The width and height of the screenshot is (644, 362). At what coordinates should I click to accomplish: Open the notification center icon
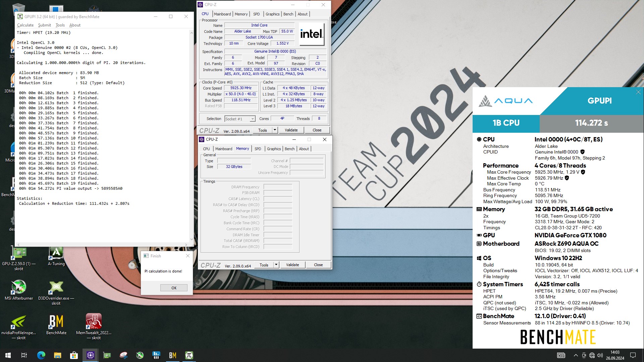(x=633, y=355)
